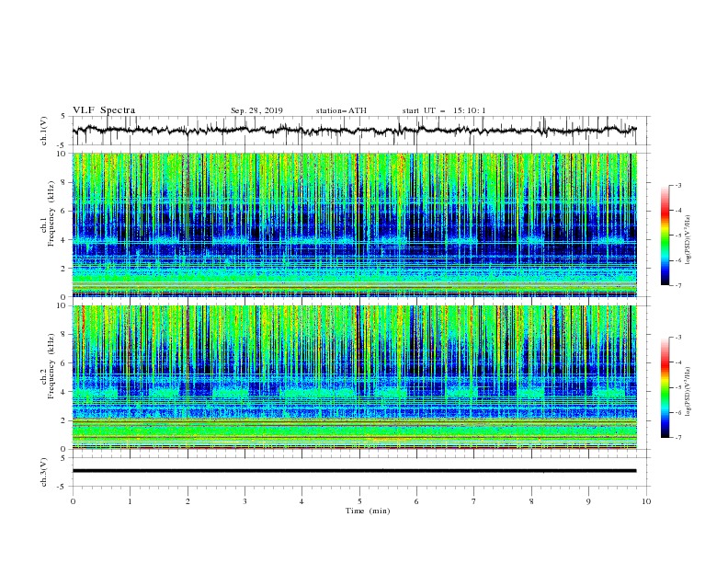Click time axis tick label "5"
This screenshot has height=563, width=728.
coord(359,501)
